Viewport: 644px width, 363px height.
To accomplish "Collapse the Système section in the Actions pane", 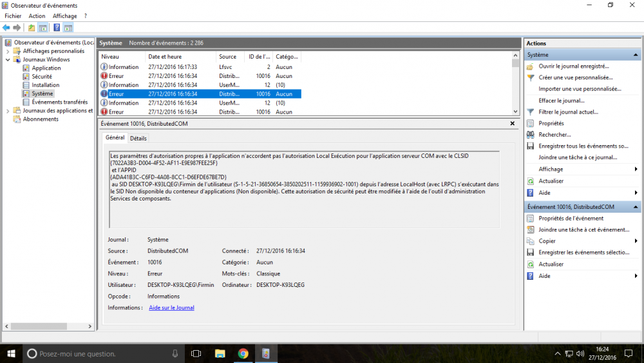I will (x=636, y=55).
